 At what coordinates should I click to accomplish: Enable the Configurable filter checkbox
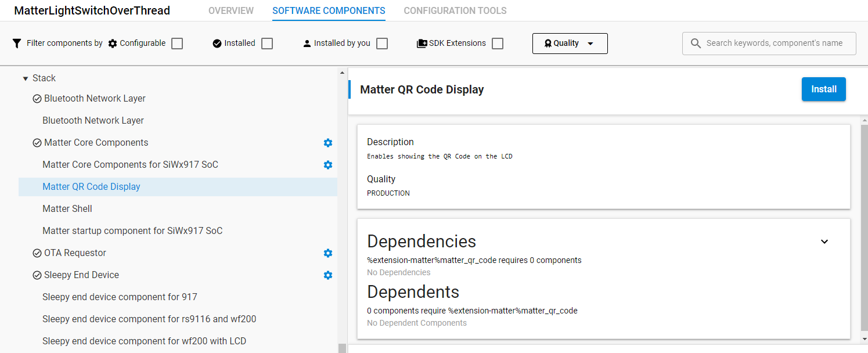[177, 44]
